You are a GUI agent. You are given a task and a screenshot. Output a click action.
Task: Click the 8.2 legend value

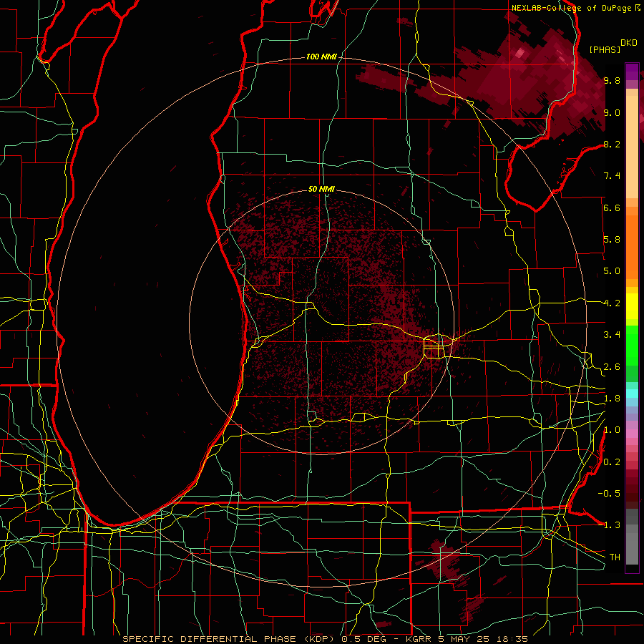(x=612, y=144)
